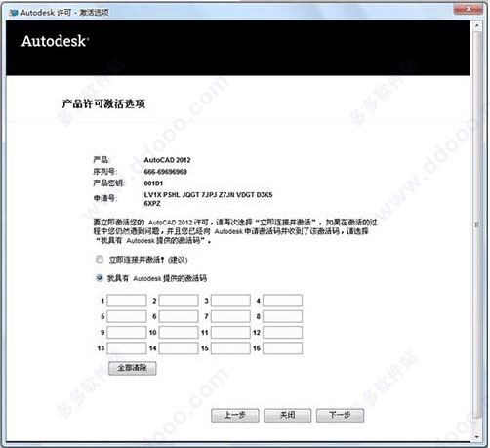
Task: Click the serial number 666-69696969
Action: tap(166, 172)
